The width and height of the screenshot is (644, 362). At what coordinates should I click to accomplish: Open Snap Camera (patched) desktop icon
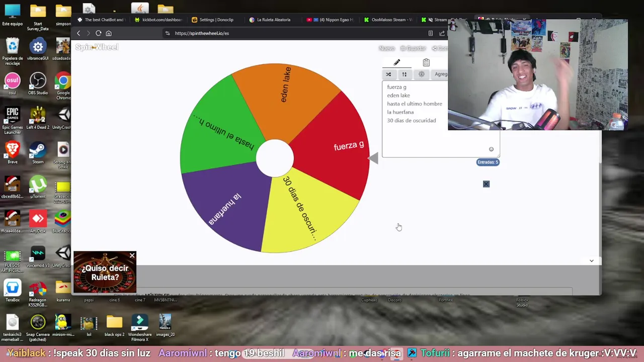[x=38, y=328]
